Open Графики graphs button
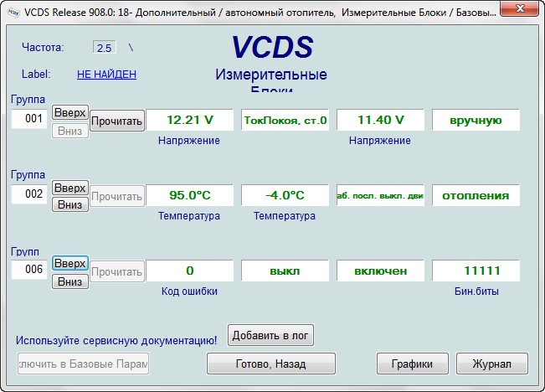Image resolution: width=545 pixels, height=392 pixels. tap(412, 364)
